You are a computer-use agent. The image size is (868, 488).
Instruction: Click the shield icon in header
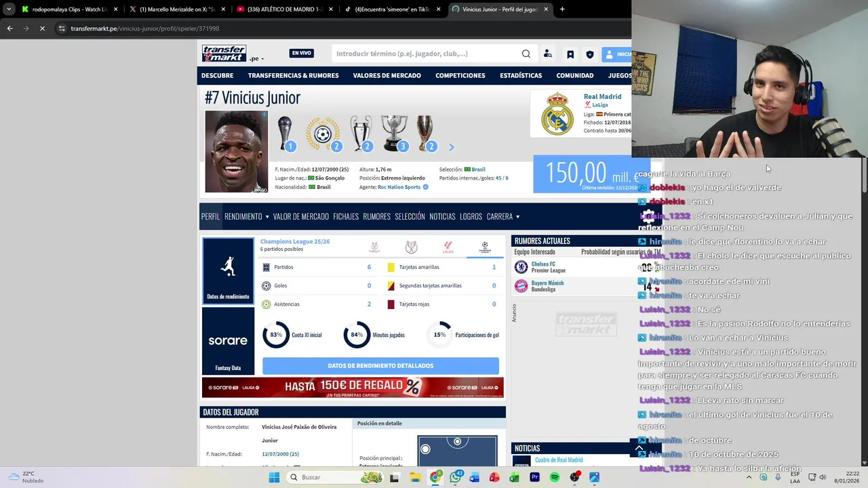point(590,54)
